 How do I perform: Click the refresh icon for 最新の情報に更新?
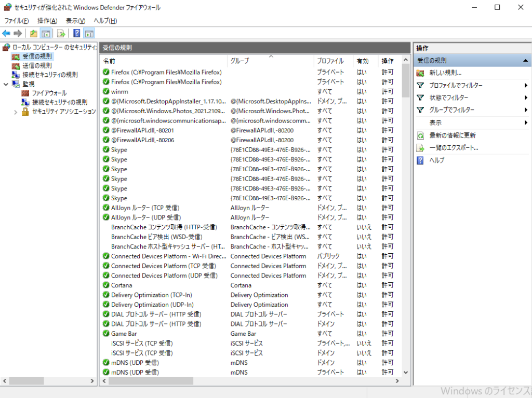[x=420, y=135]
